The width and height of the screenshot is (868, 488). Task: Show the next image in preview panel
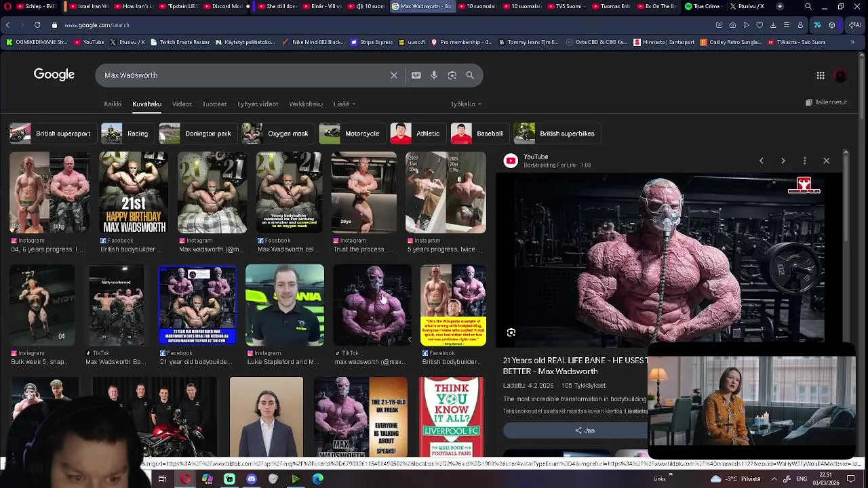(x=783, y=161)
